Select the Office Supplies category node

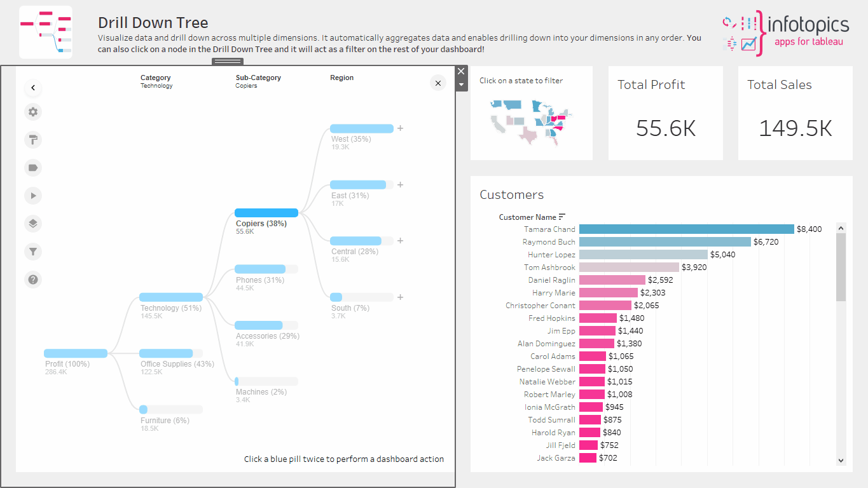(166, 353)
